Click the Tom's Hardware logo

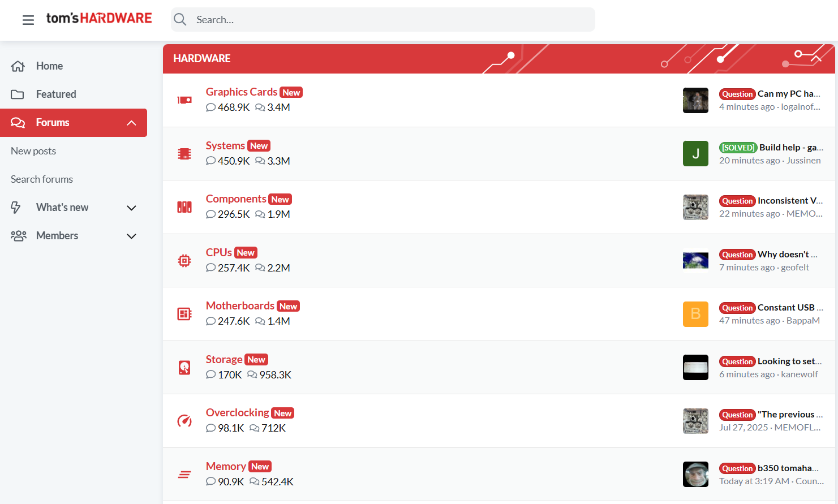pos(99,18)
